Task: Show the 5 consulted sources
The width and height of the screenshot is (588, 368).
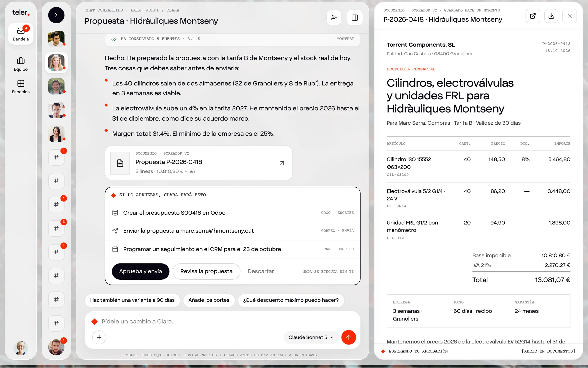Action: 345,39
